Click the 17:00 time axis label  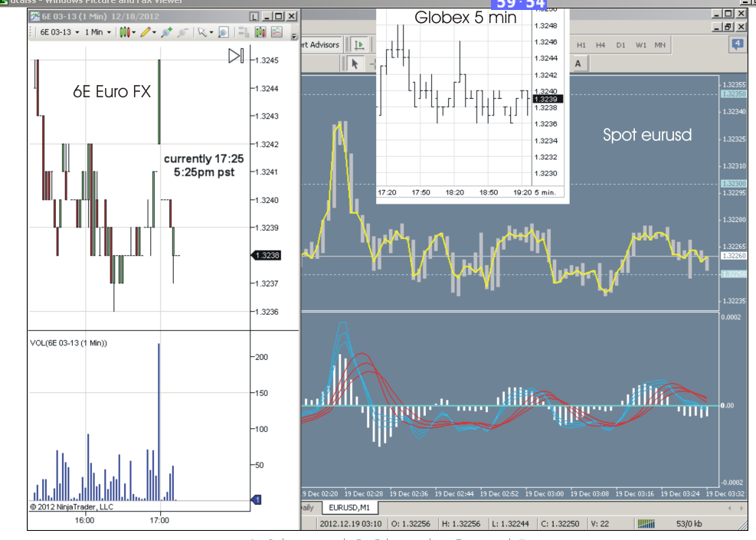tap(159, 521)
